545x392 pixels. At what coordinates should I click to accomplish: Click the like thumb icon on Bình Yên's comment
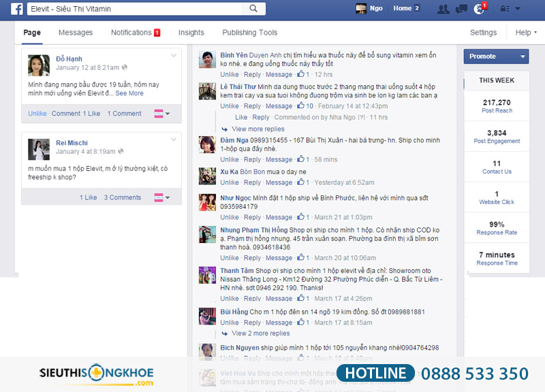(x=300, y=74)
